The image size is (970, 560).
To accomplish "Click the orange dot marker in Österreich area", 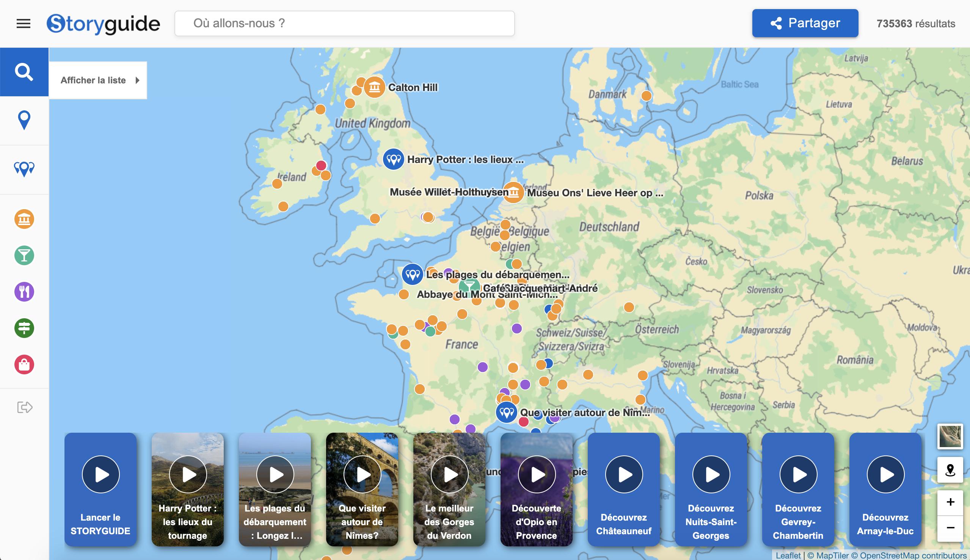I will coord(629,307).
